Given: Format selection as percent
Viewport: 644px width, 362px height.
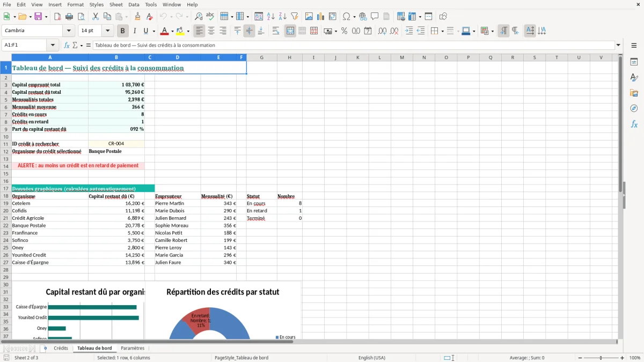Looking at the screenshot, I should tap(344, 31).
